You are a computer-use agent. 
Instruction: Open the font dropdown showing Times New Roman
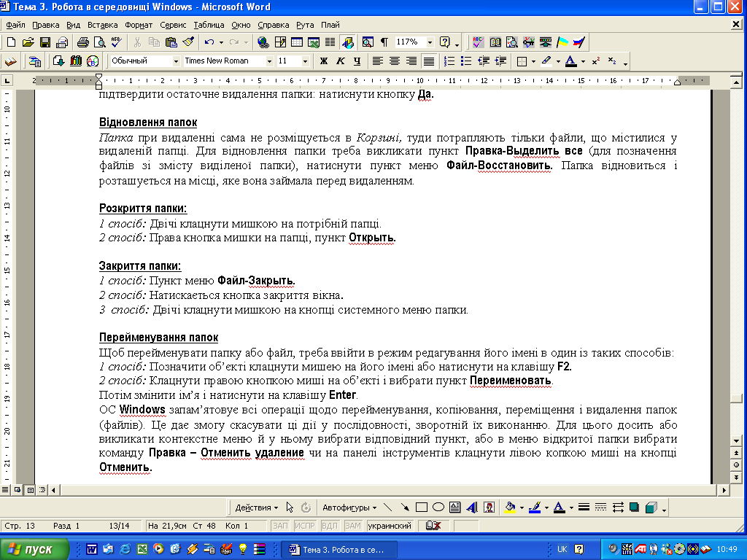[x=269, y=61]
